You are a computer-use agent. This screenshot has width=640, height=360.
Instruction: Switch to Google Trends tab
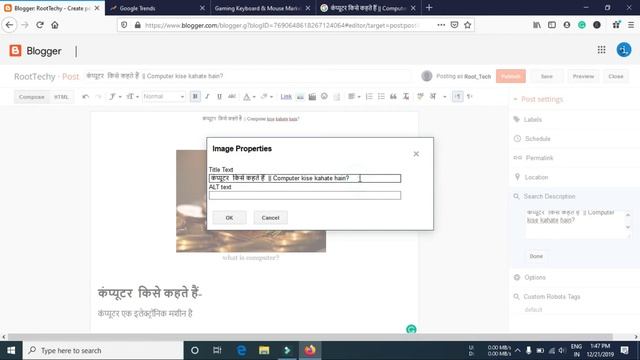click(x=157, y=8)
